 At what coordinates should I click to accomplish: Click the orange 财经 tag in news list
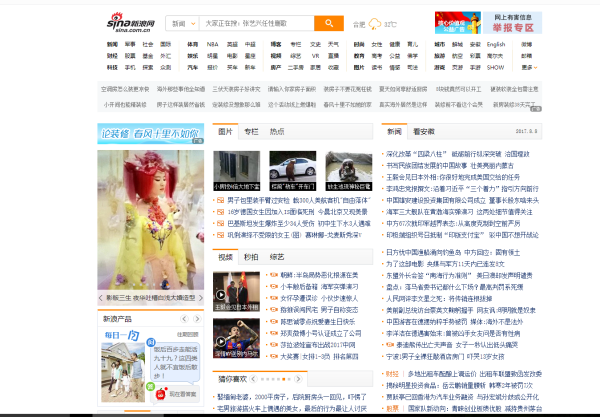[x=392, y=374]
